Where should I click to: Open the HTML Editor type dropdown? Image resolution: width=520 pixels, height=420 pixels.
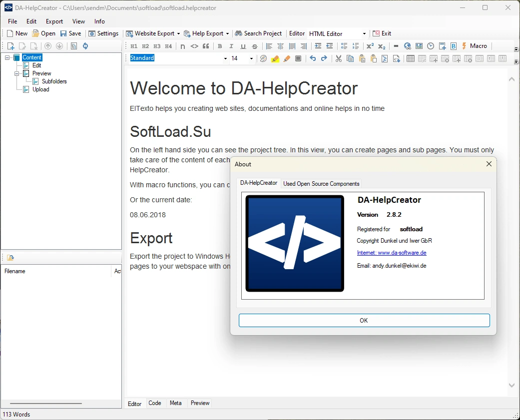click(x=364, y=33)
